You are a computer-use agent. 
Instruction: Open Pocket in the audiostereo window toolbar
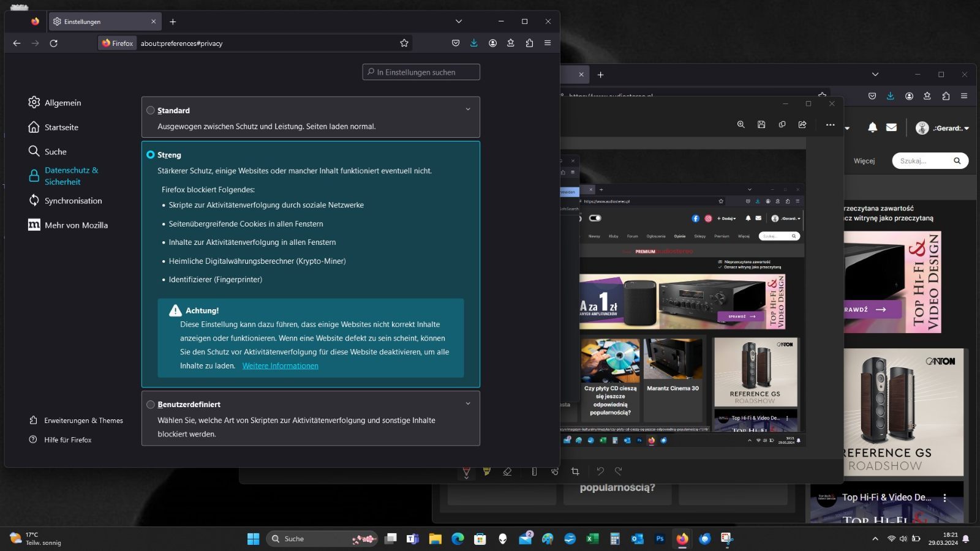[872, 96]
